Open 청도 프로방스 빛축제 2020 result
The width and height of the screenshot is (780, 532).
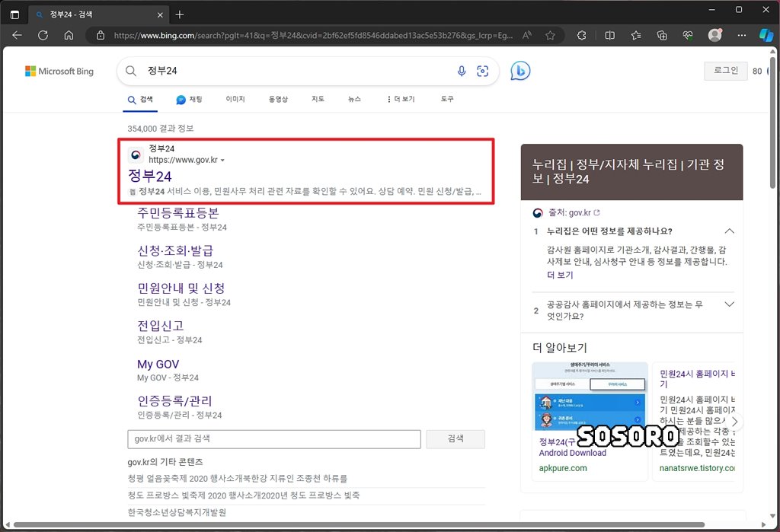[244, 495]
